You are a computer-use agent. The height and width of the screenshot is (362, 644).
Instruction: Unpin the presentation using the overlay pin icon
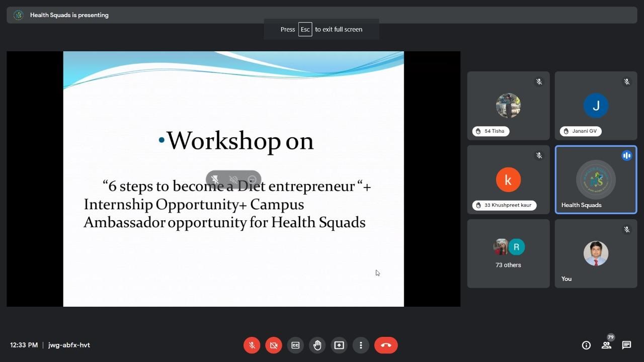[215, 179]
